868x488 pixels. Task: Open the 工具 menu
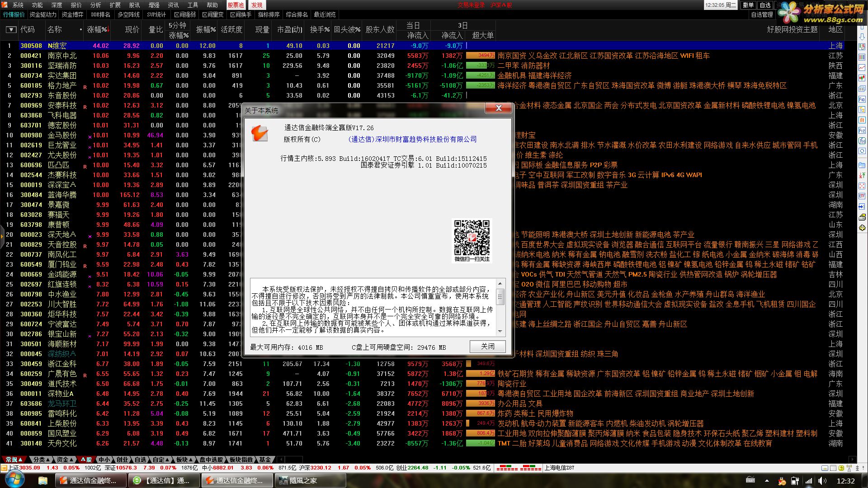coord(193,5)
